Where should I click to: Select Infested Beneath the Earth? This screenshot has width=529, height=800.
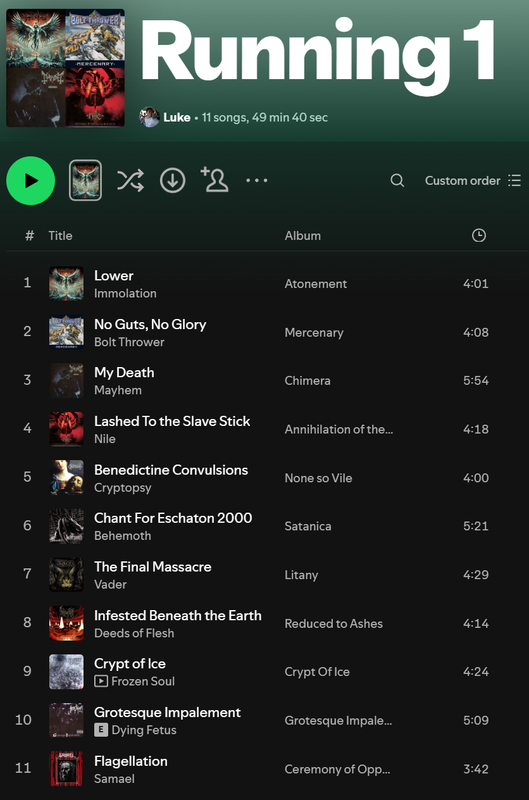[x=178, y=615]
